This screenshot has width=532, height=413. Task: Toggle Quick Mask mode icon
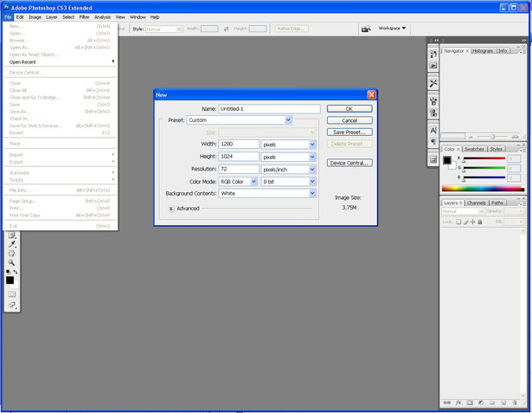pos(12,294)
